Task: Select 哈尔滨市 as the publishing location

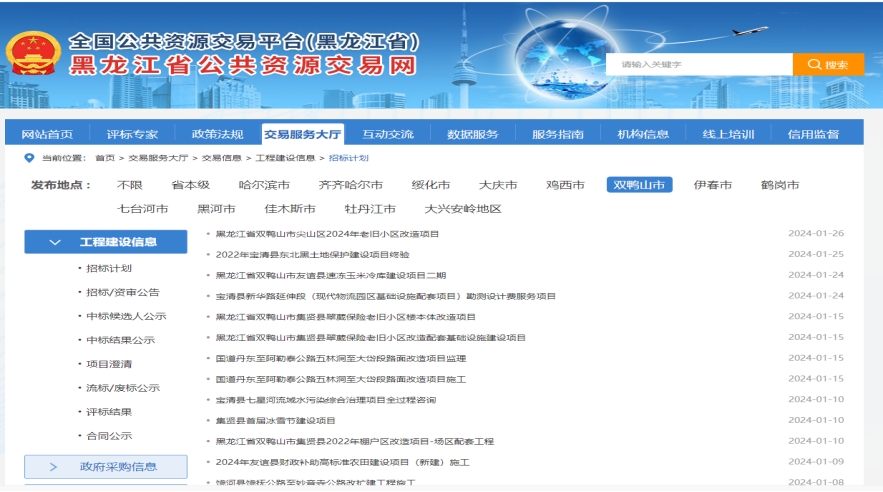Action: click(x=264, y=185)
